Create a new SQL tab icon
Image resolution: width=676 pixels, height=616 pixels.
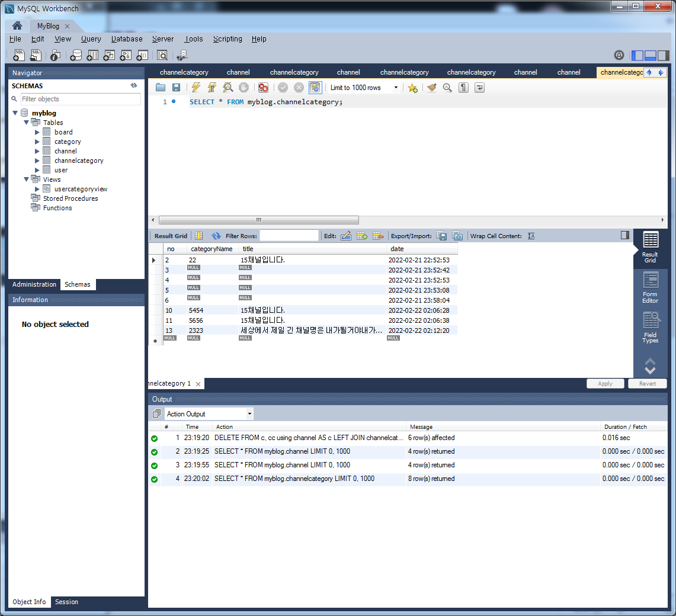click(18, 55)
